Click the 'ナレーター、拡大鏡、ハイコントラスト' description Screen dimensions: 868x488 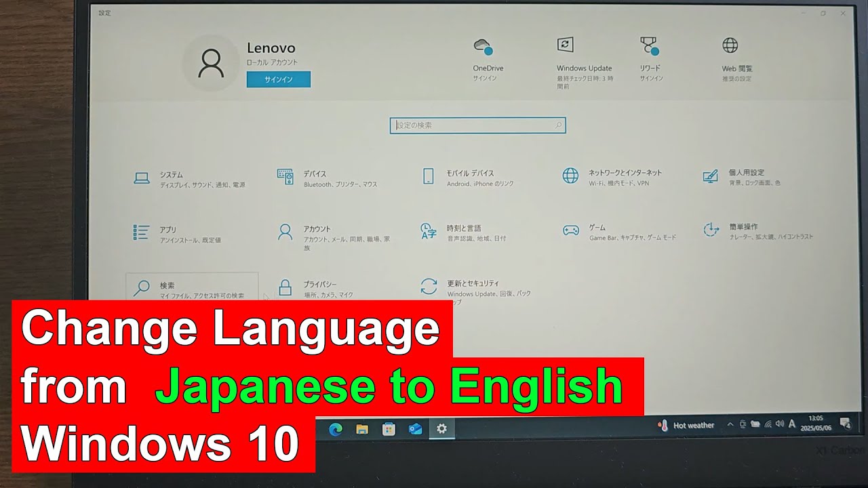point(771,237)
